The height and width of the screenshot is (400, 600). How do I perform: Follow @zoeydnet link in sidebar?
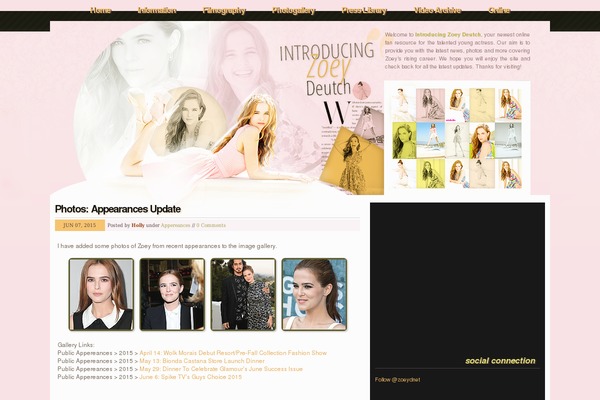pyautogui.click(x=397, y=380)
